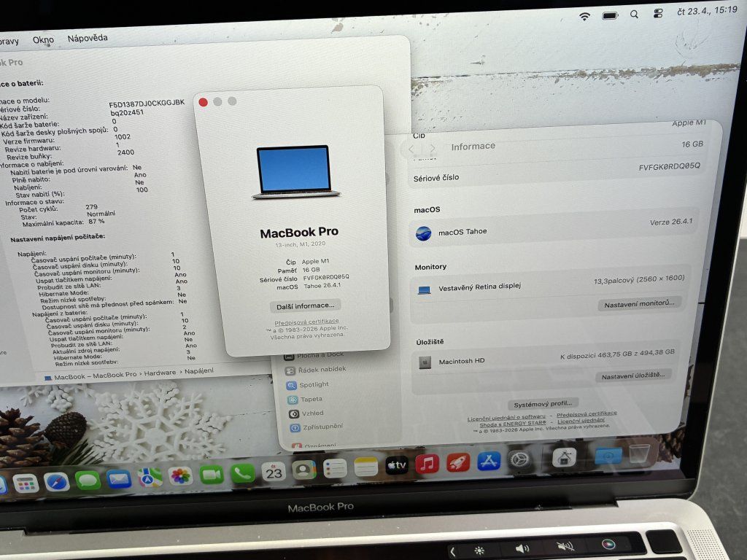Launch the red rocket app in the Dock
Image resolution: width=747 pixels, height=560 pixels.
[458, 462]
